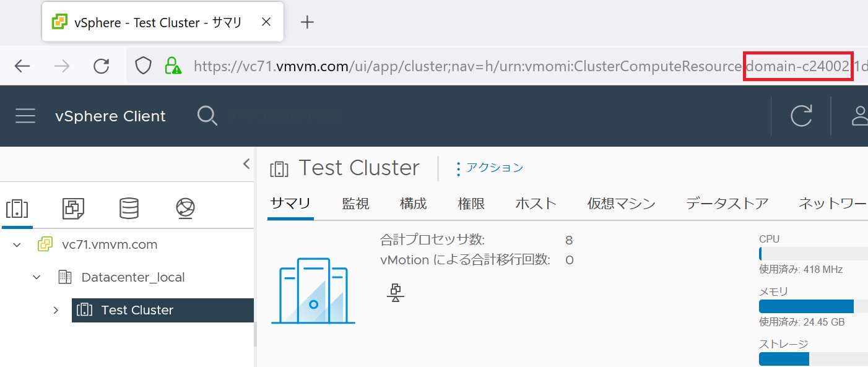868x367 pixels.
Task: Click the browser URL address field
Action: tap(497, 66)
